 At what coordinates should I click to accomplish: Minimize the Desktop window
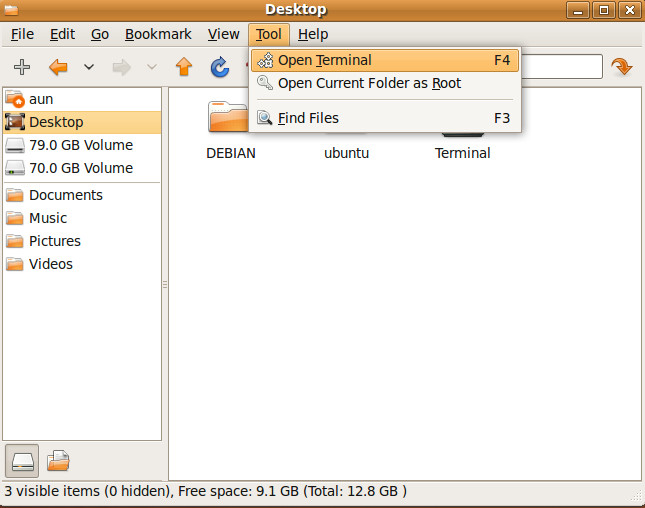(x=578, y=10)
